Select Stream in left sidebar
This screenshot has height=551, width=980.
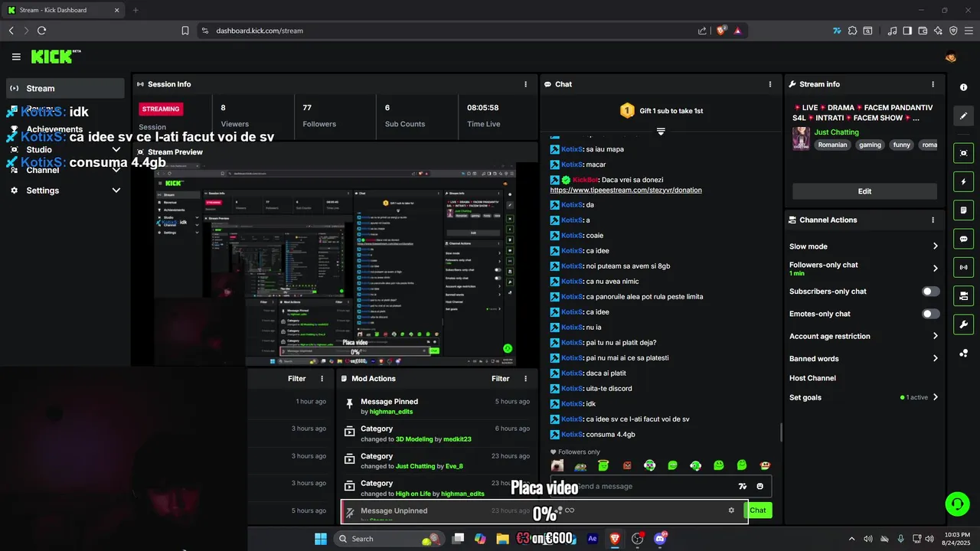tap(65, 88)
